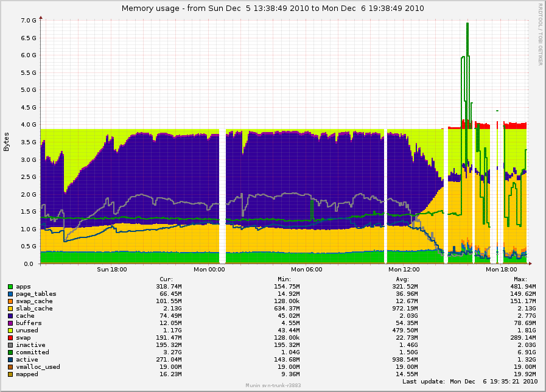The width and height of the screenshot is (546, 392).
Task: Select the mapped legend label
Action: click(27, 374)
